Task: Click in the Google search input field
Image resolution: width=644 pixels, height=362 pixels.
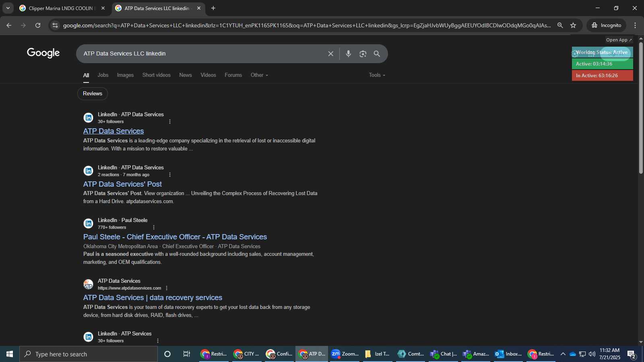Action: tap(201, 53)
